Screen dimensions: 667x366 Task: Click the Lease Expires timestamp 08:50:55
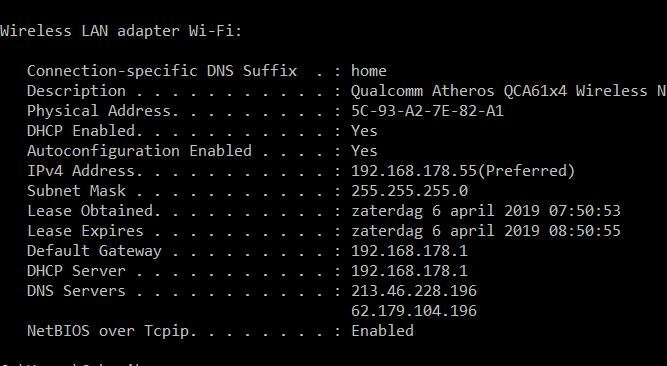[x=584, y=231]
